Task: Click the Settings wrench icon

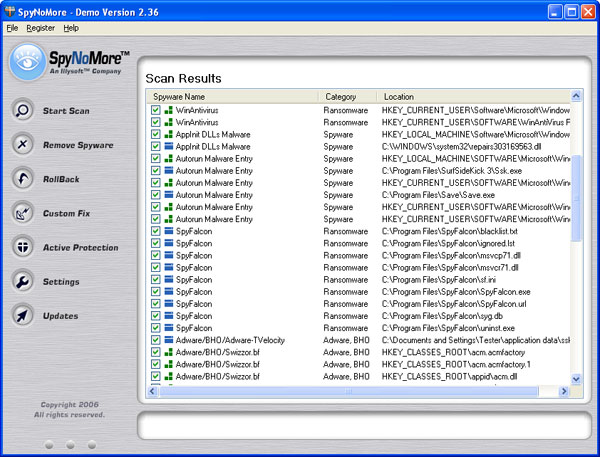Action: pos(23,281)
